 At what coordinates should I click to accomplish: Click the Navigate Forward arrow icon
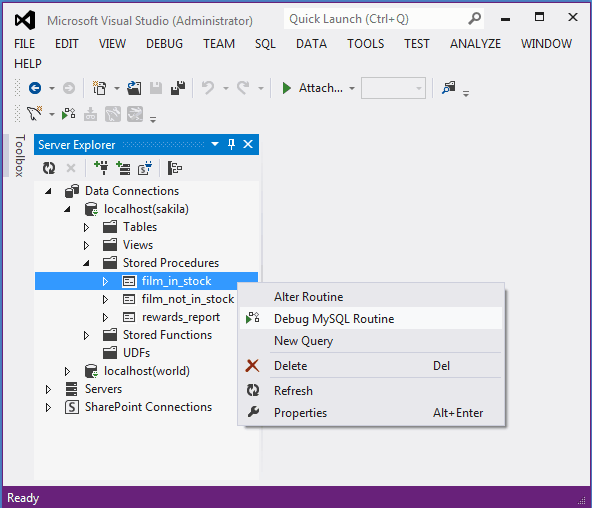point(69,88)
